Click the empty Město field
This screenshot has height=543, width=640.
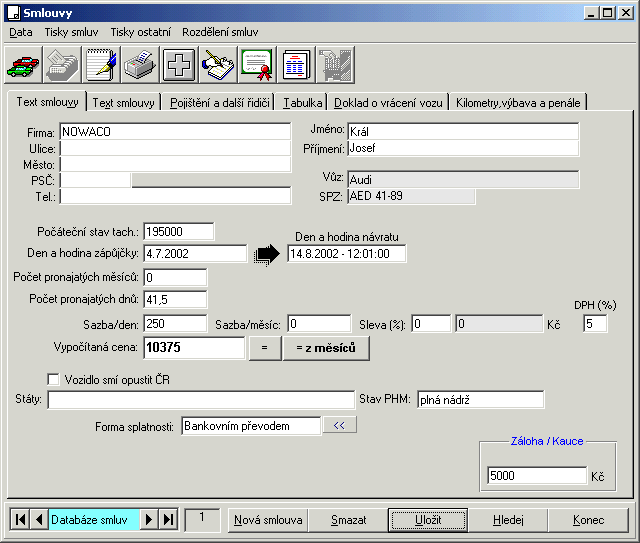(x=176, y=164)
